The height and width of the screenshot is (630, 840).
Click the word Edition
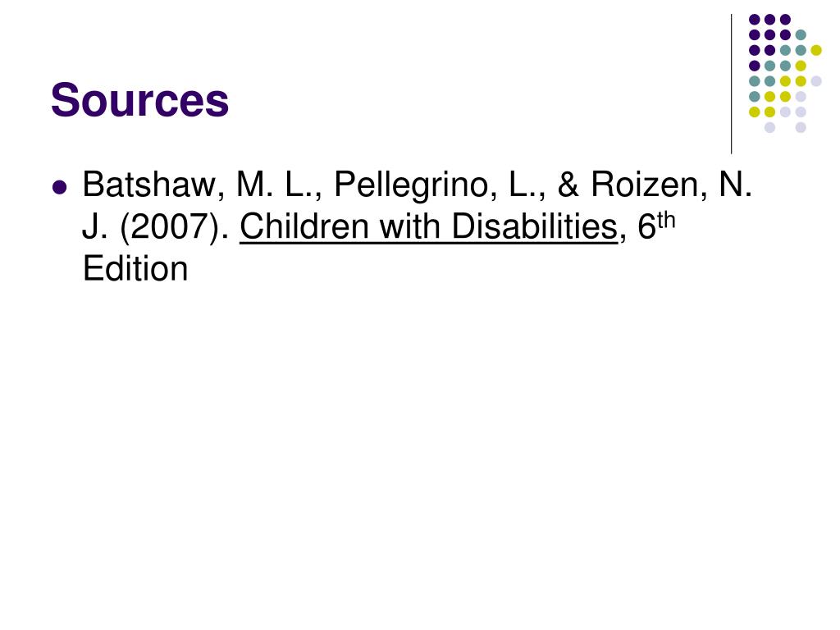pyautogui.click(x=135, y=269)
